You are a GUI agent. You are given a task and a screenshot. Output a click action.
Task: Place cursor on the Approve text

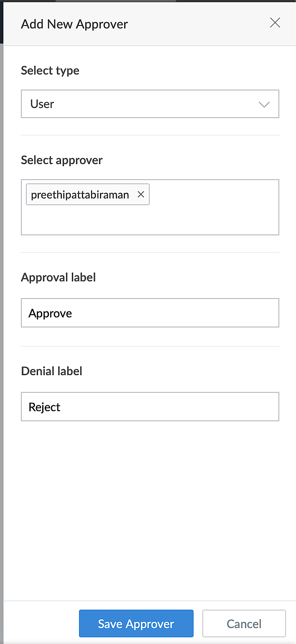tap(50, 314)
